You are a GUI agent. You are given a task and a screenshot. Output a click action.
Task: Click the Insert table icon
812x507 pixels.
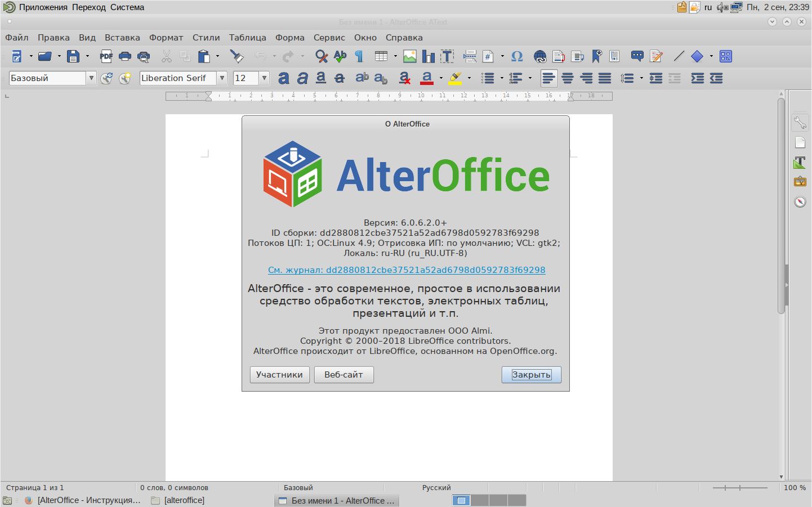point(381,56)
